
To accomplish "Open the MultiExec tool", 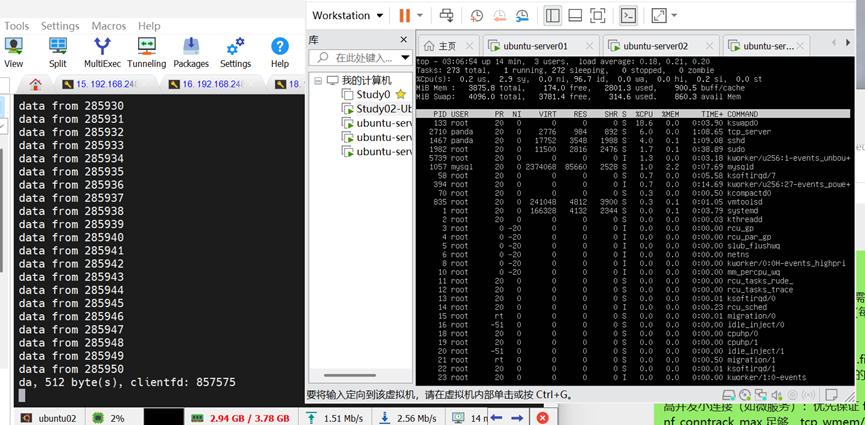I will (102, 52).
